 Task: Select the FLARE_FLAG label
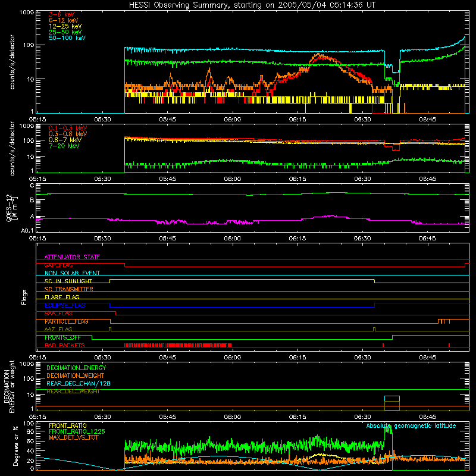pos(62,297)
